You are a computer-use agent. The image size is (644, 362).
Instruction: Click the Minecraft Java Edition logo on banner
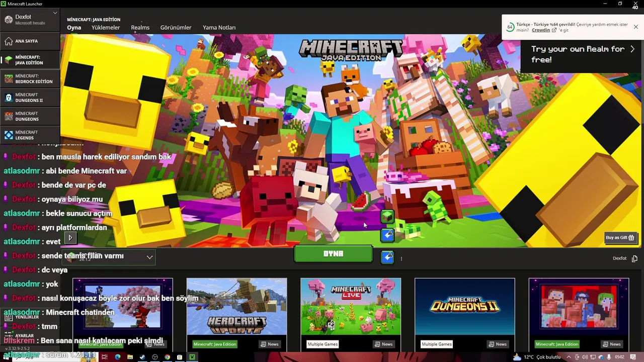[351, 50]
